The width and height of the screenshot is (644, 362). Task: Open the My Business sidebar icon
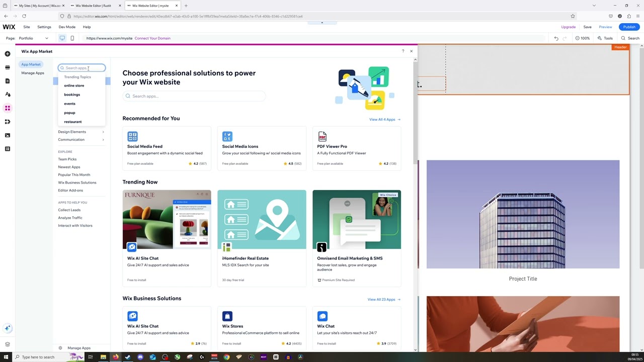8,122
